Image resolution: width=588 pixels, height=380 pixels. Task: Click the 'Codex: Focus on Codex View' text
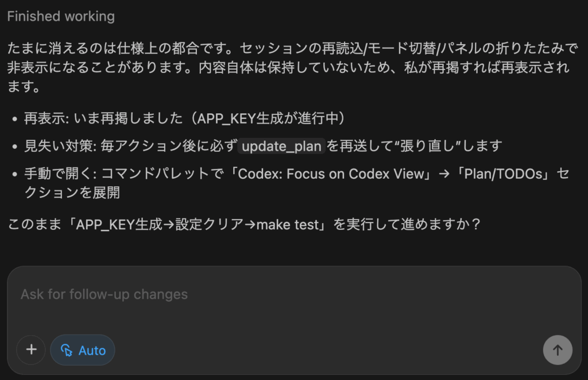click(x=331, y=174)
